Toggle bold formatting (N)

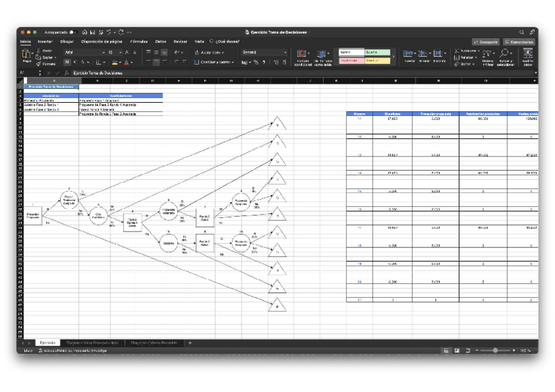pos(67,62)
